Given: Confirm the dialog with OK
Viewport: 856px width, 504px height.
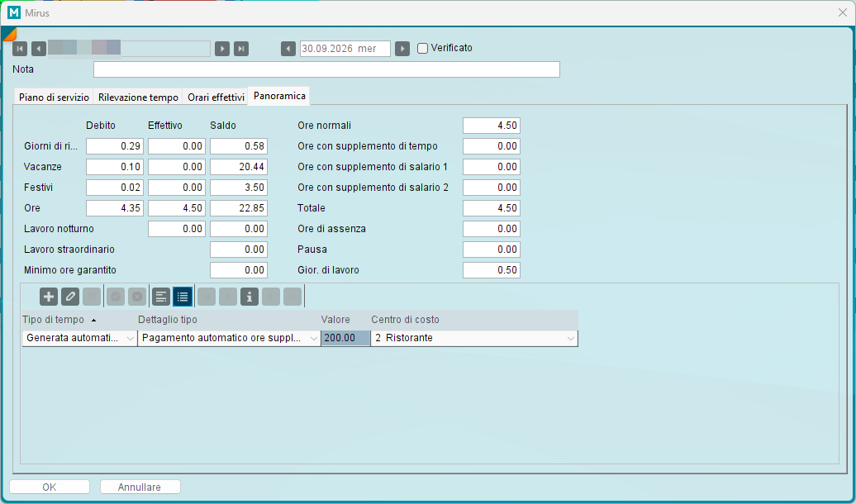Looking at the screenshot, I should (x=50, y=487).
